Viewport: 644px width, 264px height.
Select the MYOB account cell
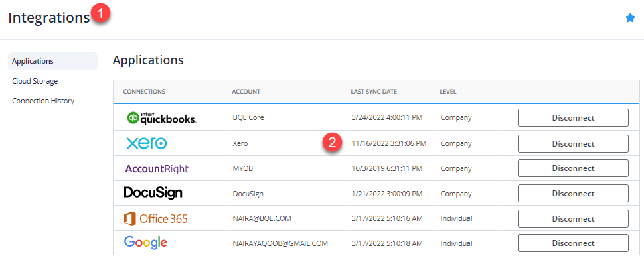(x=243, y=168)
